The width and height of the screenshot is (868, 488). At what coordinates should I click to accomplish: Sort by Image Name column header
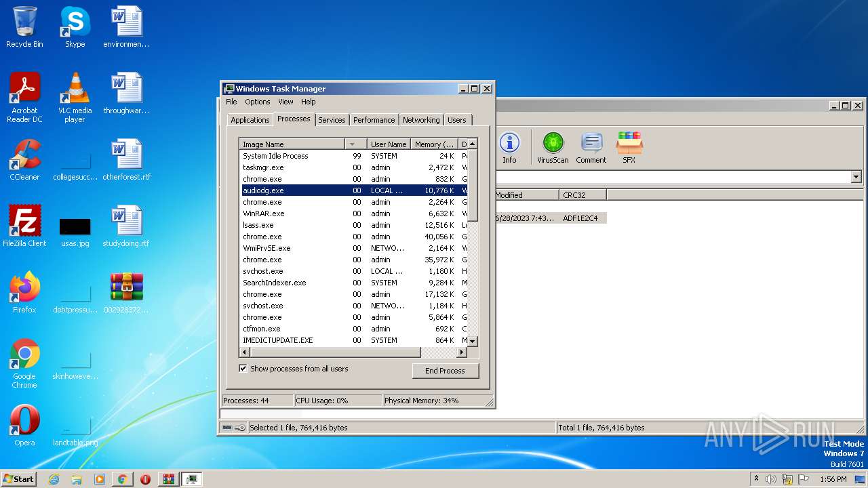[292, 144]
